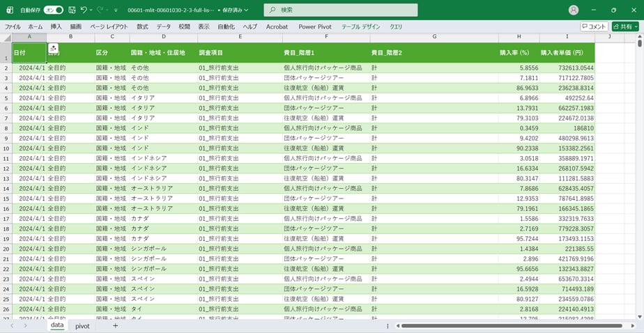Expand the Undo history dropdown arrow
This screenshot has width=644, height=333.
92,10
